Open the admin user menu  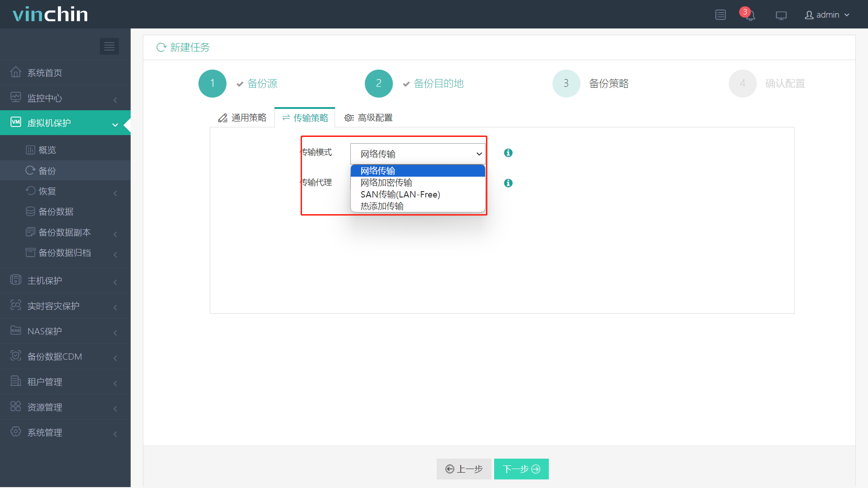pyautogui.click(x=827, y=15)
